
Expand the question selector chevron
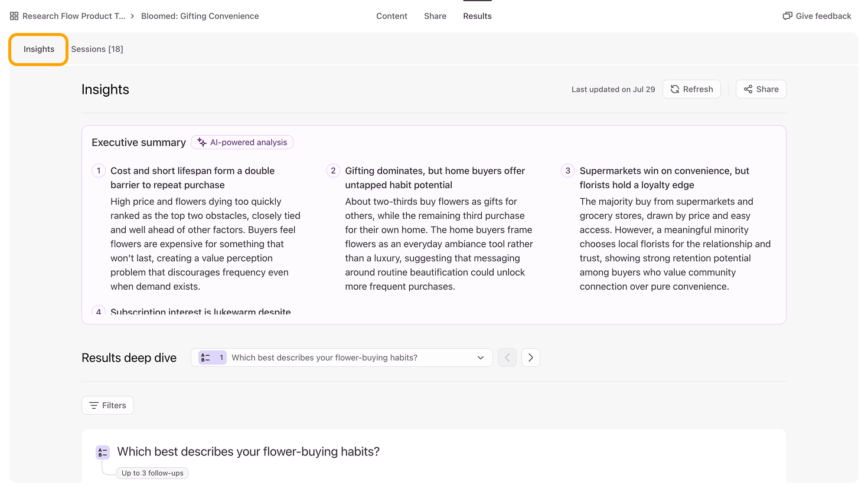(x=481, y=357)
